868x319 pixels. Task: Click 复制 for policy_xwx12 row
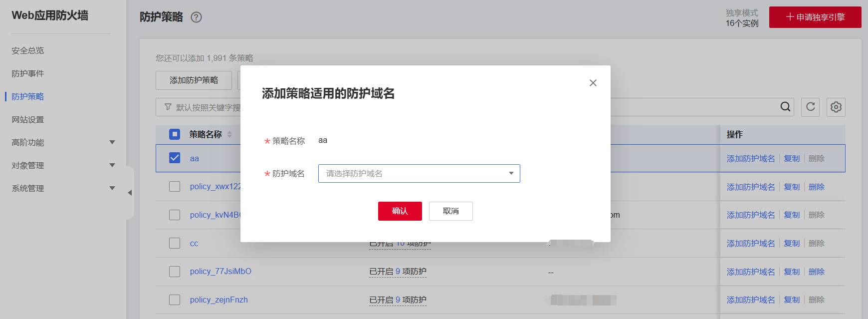pyautogui.click(x=792, y=187)
